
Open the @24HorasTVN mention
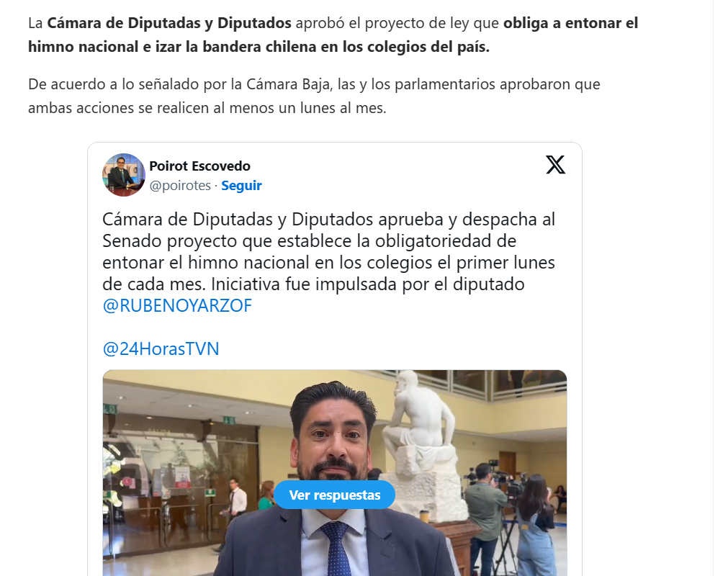click(x=161, y=348)
